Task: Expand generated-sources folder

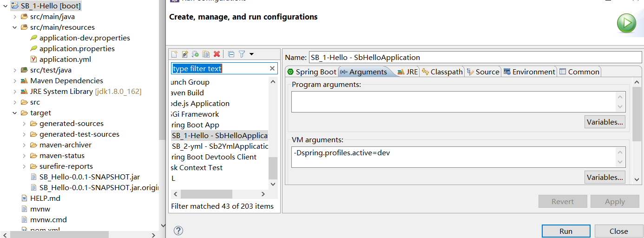Action: pyautogui.click(x=24, y=123)
